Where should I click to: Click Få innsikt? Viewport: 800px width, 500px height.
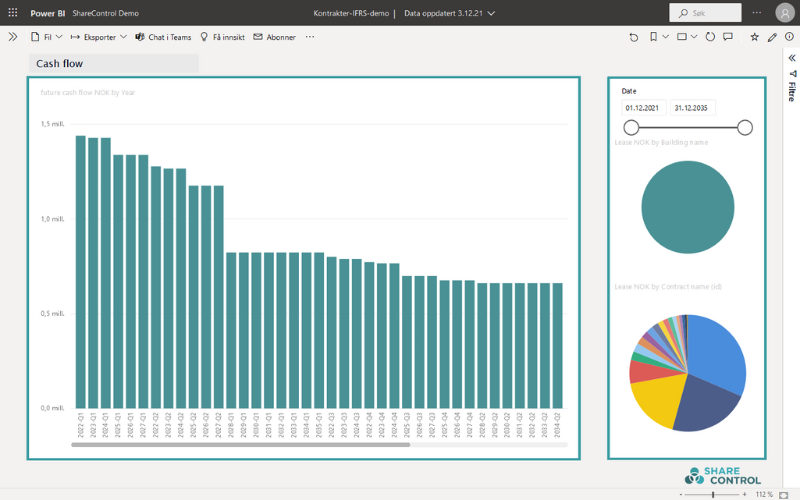click(x=222, y=37)
